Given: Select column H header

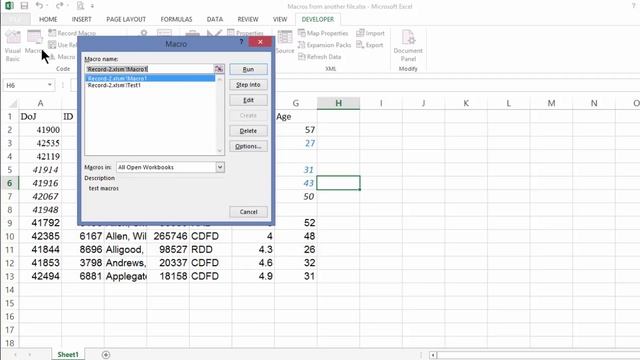Looking at the screenshot, I should pyautogui.click(x=338, y=103).
